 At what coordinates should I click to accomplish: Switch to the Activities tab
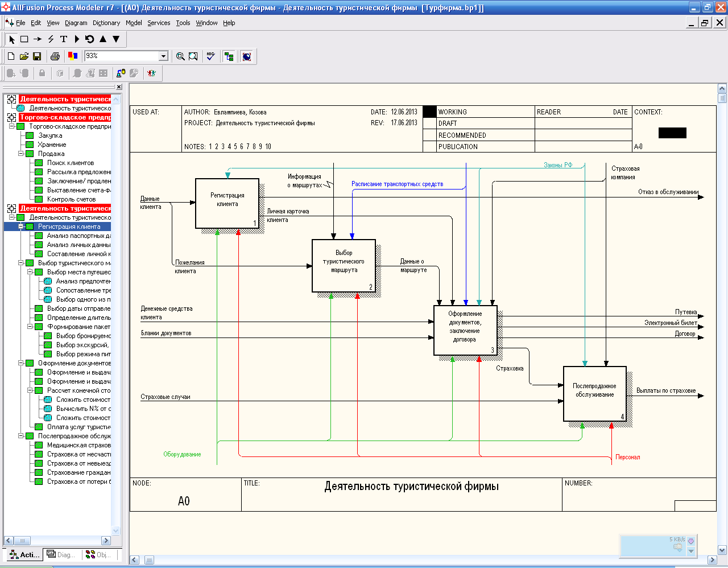(x=24, y=554)
